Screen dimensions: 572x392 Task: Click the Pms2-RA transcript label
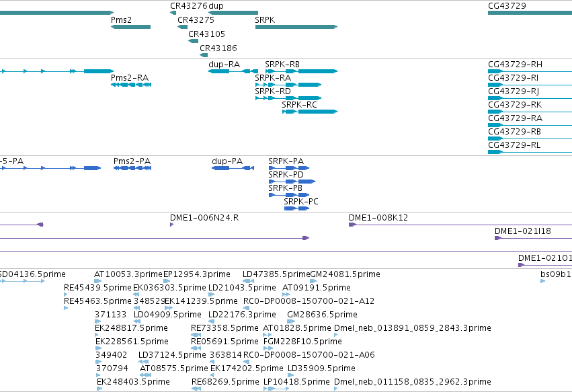(x=130, y=78)
